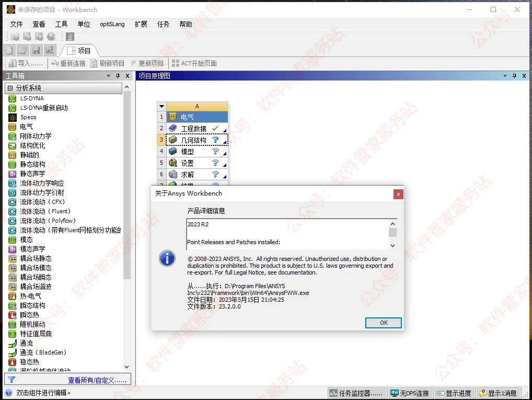Click the product details scroll up arrow
This screenshot has height=400, width=532.
392,224
